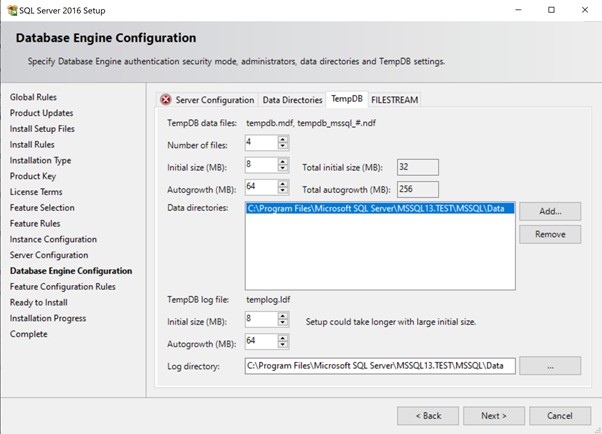Screen dimensions: 602x434
Task: Click the tempdb.mdf data files name text
Action: 311,123
